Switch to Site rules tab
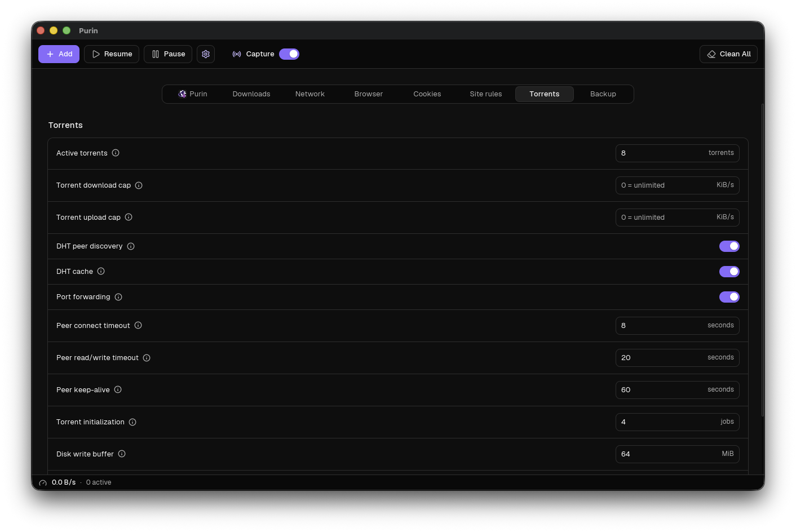 pos(486,94)
